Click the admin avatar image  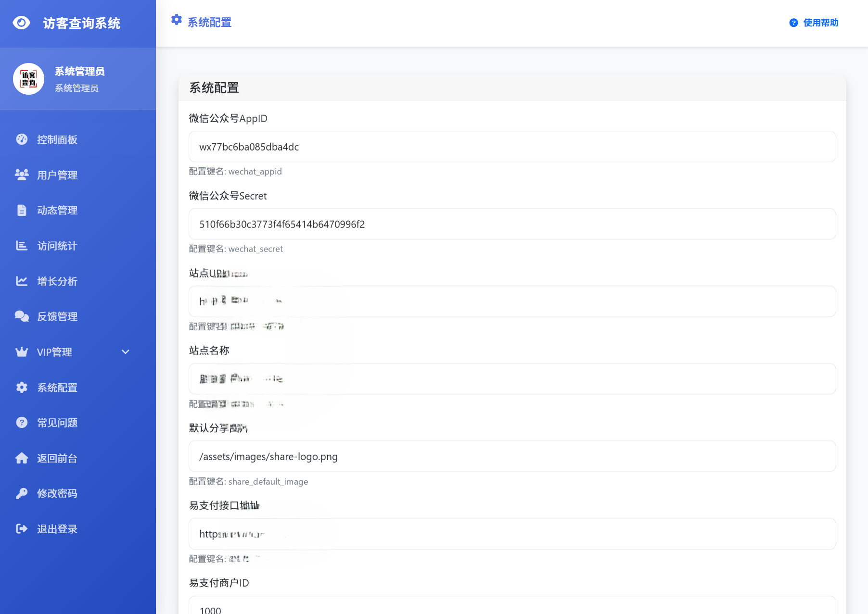[29, 79]
